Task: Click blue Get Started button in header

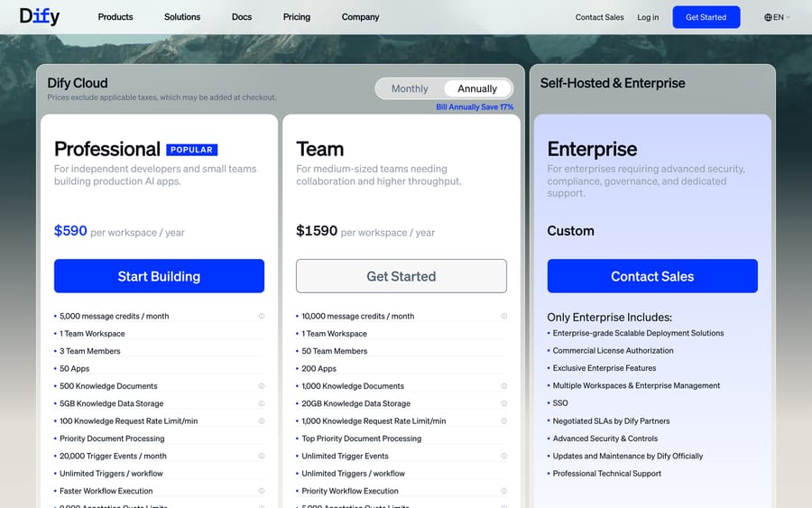Action: pos(706,17)
